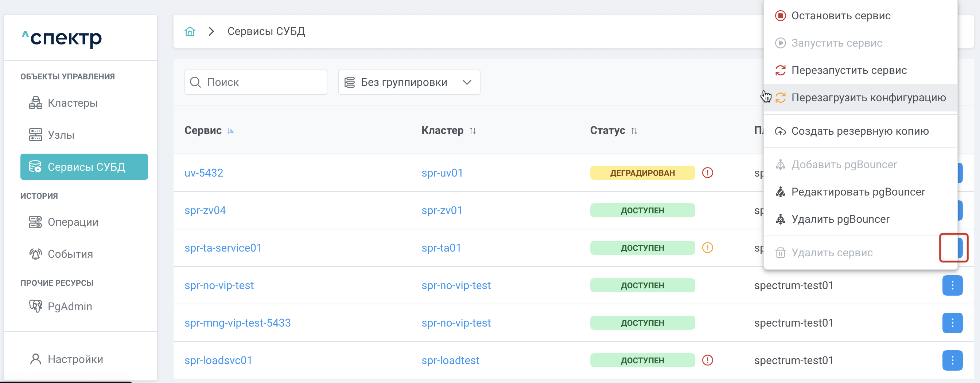The height and width of the screenshot is (383, 980).
Task: Select Остановить сервис from context menu
Action: [x=840, y=16]
